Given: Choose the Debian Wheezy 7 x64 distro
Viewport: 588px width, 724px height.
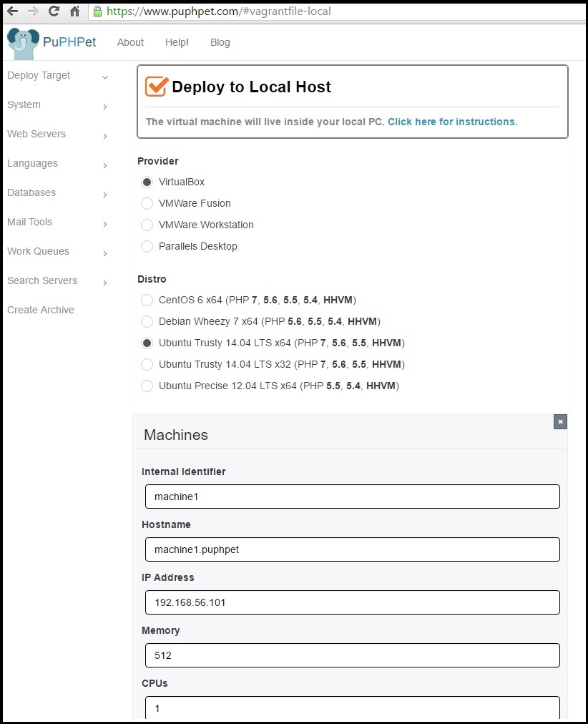Looking at the screenshot, I should [147, 321].
